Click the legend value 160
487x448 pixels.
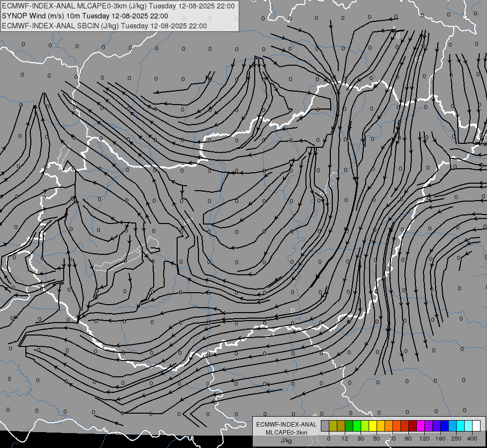pyautogui.click(x=440, y=439)
